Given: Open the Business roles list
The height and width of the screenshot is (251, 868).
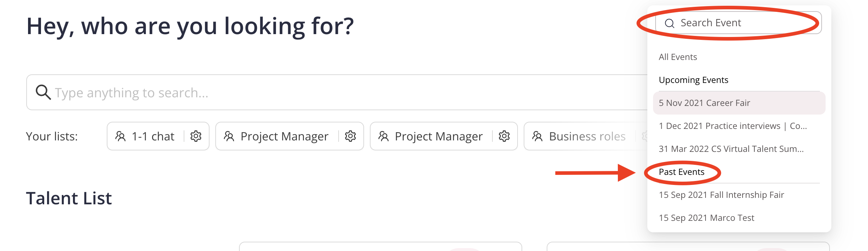Looking at the screenshot, I should [x=587, y=136].
